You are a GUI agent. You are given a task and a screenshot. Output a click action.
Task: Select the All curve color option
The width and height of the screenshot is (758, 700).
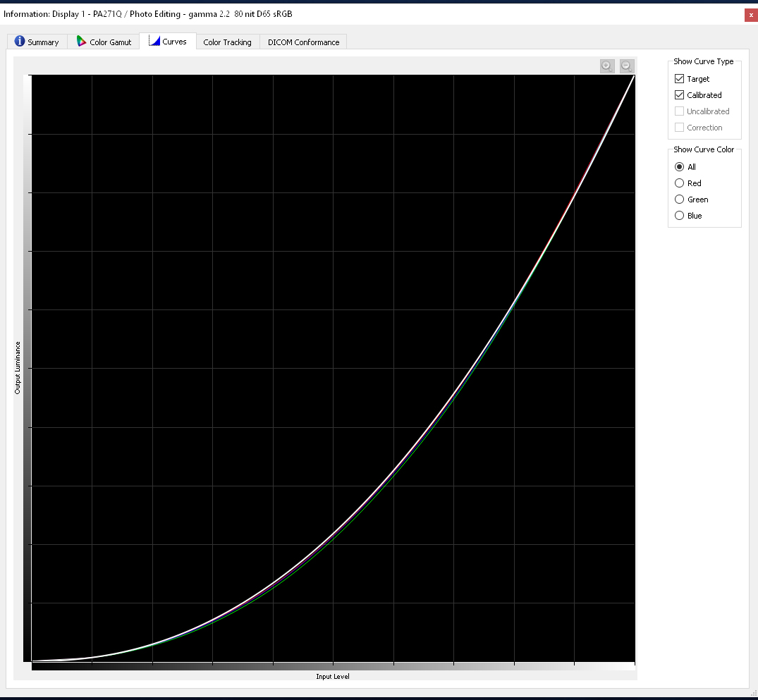coord(680,167)
